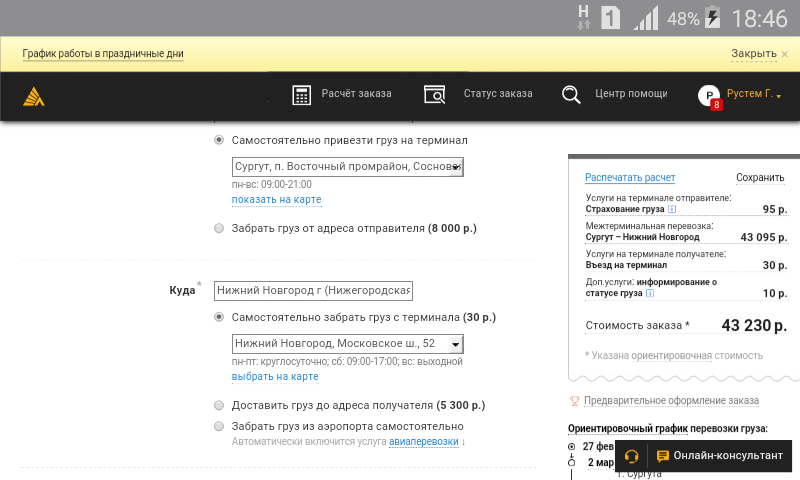The height and width of the screenshot is (480, 800).
Task: Click the user avatar with notification badge
Action: [x=709, y=96]
